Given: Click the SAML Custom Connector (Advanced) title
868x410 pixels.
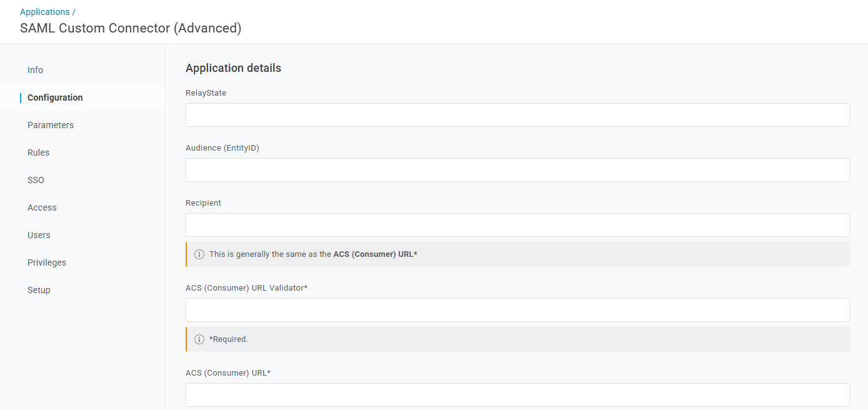Looking at the screenshot, I should click(x=131, y=28).
